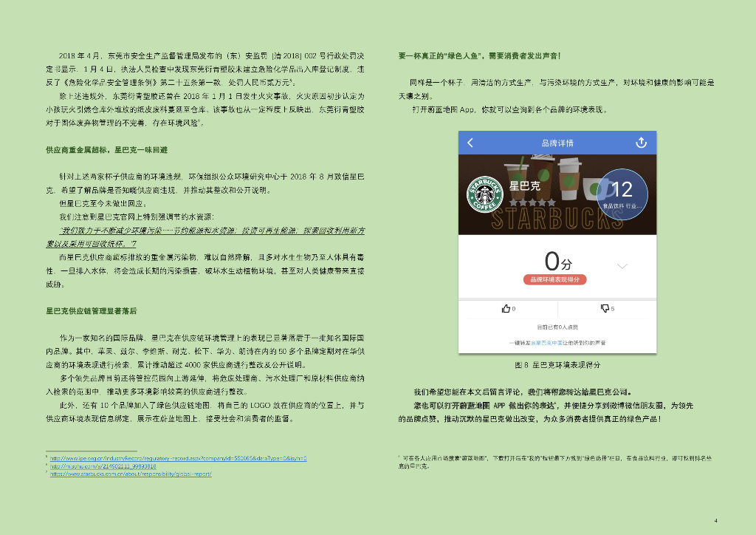Expand the score details chevron beside 0分
756x535 pixels.
point(622,266)
